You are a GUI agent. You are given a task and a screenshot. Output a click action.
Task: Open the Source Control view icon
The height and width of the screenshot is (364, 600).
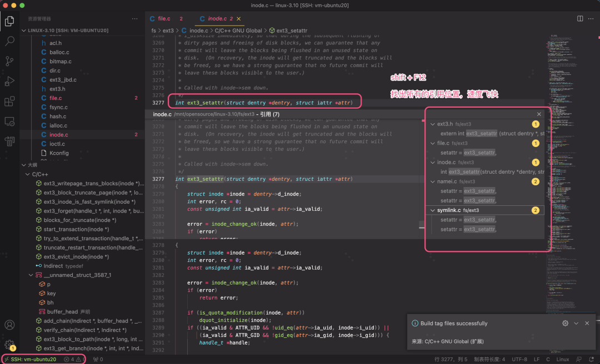pyautogui.click(x=9, y=61)
